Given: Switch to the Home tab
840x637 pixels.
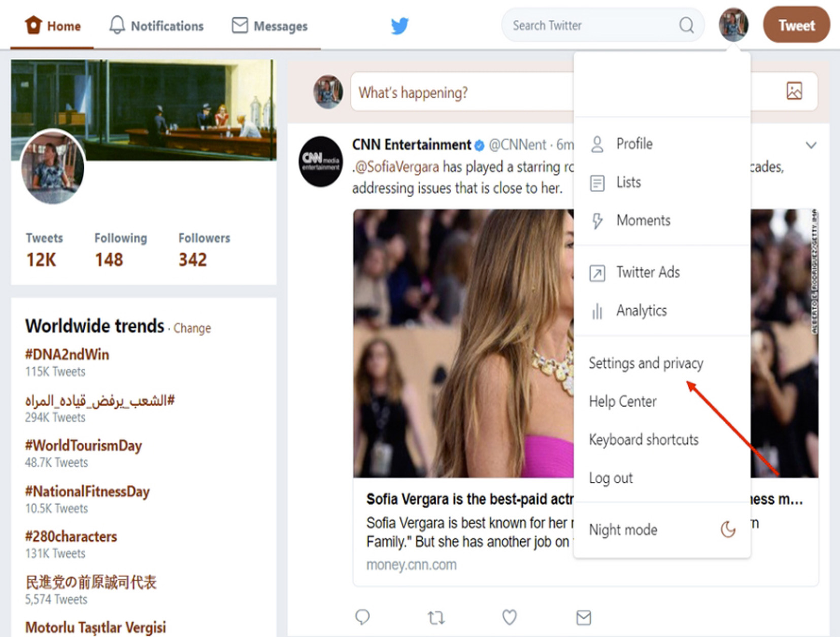Looking at the screenshot, I should pyautogui.click(x=52, y=25).
